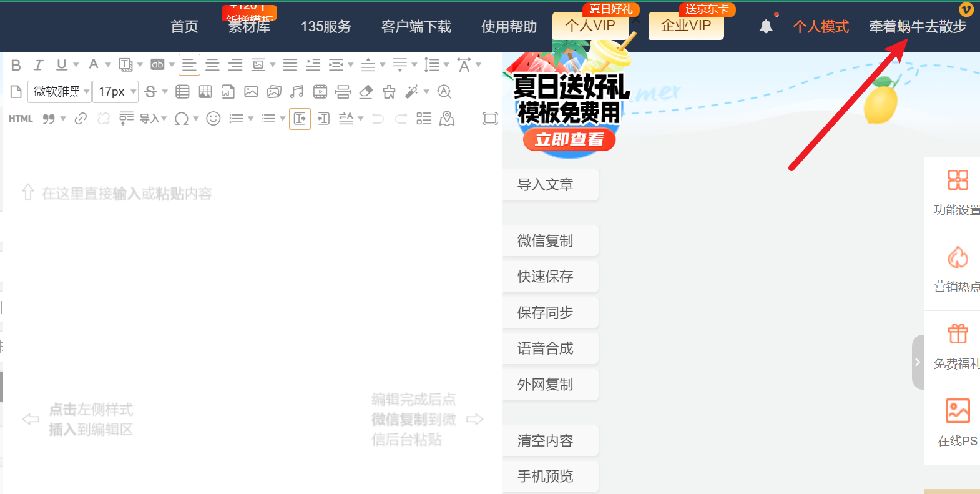
Task: Insert video using the film icon
Action: 320,92
